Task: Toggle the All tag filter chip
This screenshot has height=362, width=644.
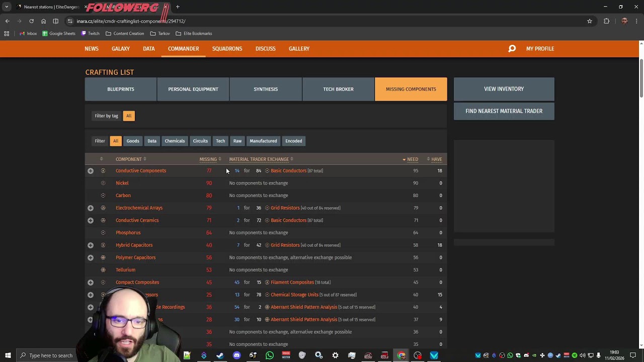Action: (129, 116)
